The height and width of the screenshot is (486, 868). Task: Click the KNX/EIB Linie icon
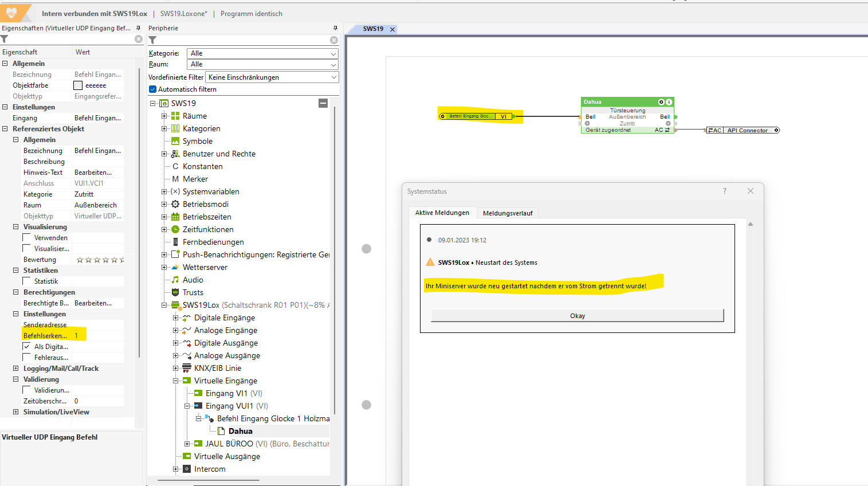(x=187, y=368)
